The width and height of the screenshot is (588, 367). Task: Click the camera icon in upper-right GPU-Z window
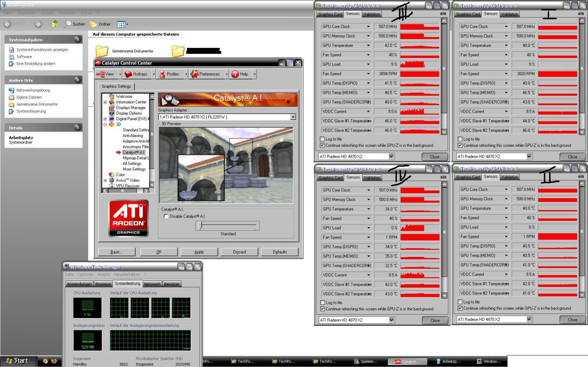point(581,14)
